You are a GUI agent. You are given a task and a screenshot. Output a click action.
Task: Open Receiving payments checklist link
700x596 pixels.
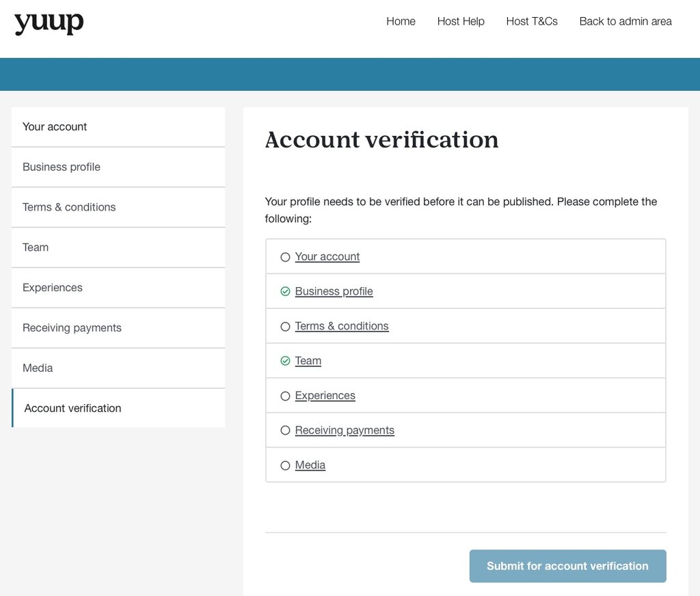click(x=345, y=431)
